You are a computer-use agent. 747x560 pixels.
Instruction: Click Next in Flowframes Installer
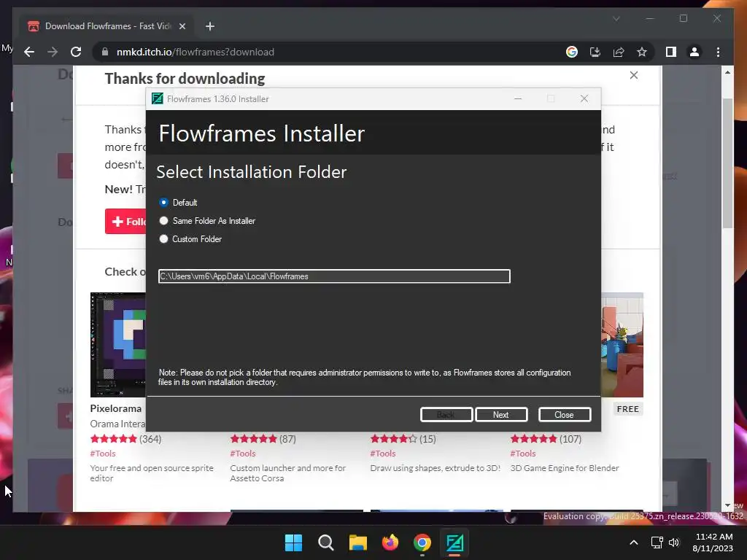(x=500, y=415)
